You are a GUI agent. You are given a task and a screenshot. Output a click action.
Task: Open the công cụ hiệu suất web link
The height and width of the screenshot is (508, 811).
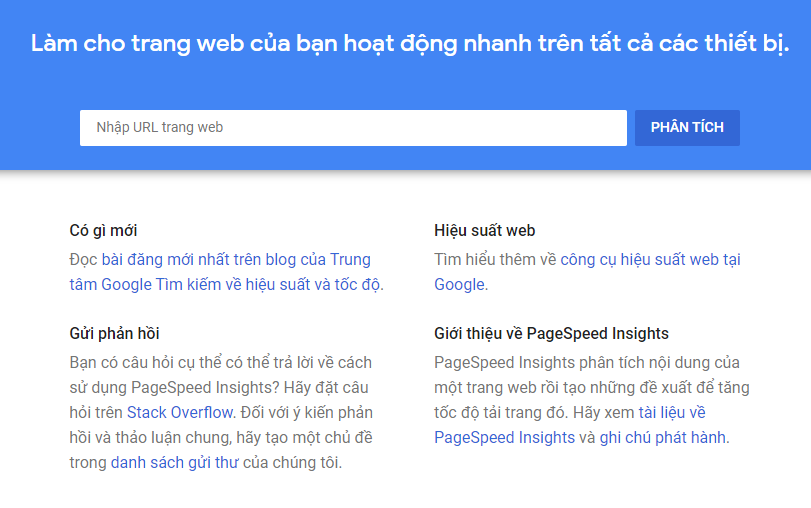(650, 260)
